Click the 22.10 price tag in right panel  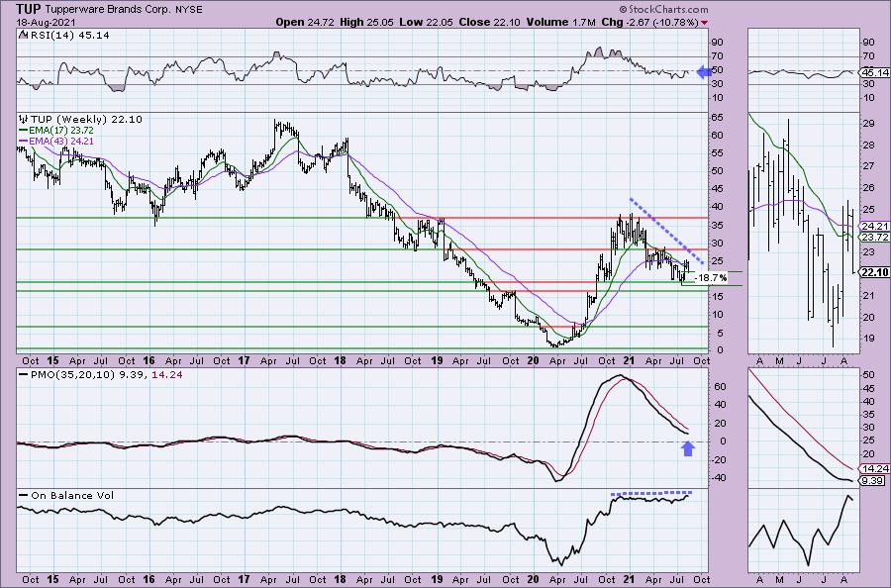coord(875,272)
